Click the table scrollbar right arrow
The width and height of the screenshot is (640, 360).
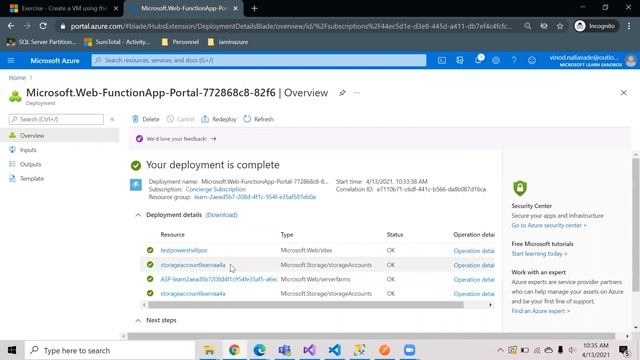point(491,305)
